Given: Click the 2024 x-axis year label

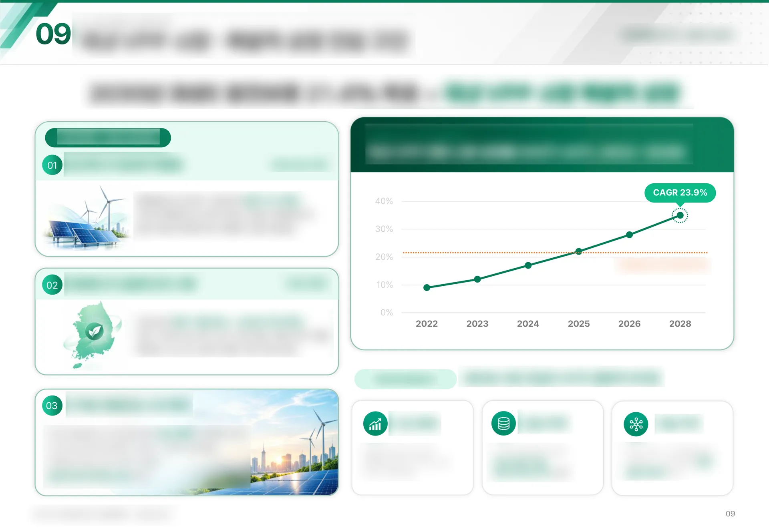Looking at the screenshot, I should pyautogui.click(x=528, y=324).
